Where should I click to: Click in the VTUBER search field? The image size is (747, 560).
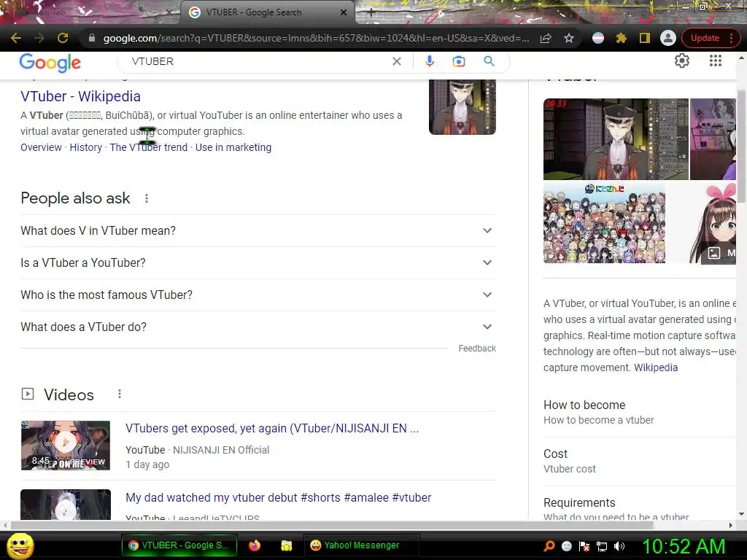(258, 61)
